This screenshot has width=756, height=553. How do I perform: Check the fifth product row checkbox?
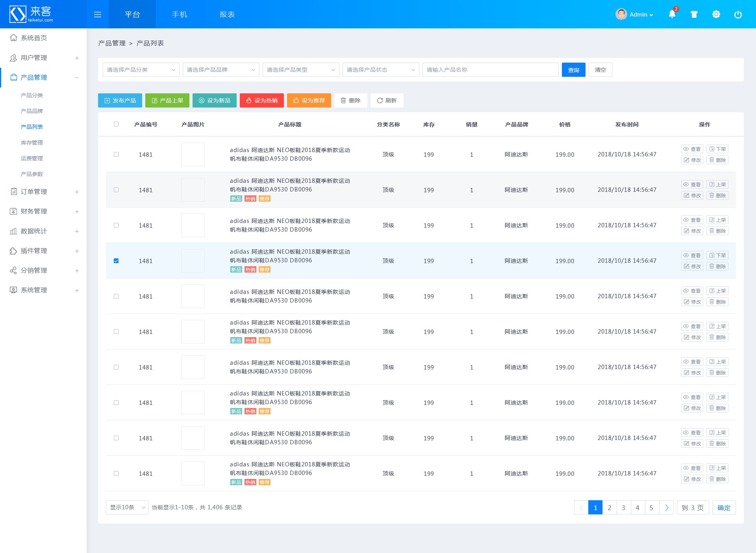(116, 296)
